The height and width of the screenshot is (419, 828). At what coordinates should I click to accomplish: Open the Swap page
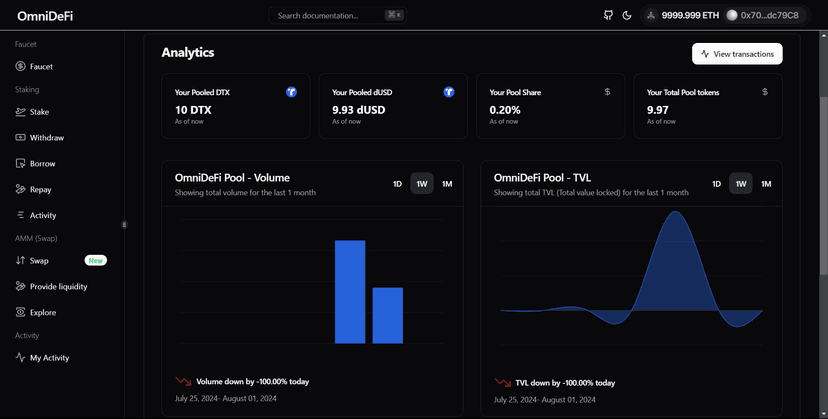39,260
